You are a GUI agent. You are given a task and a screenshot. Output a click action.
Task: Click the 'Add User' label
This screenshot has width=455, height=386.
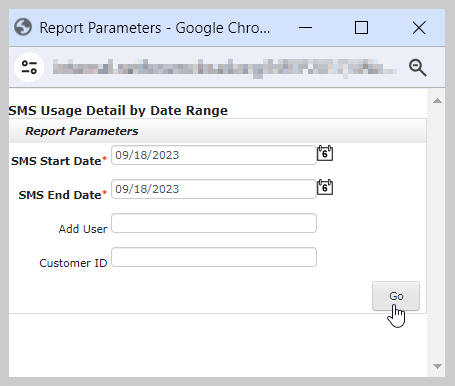tap(83, 229)
